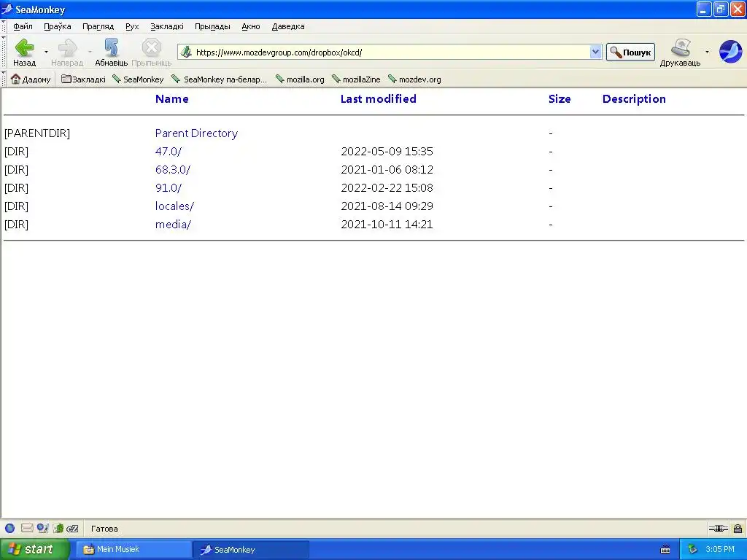Open the Прылады menu
Screen dimensions: 747x560
(212, 26)
